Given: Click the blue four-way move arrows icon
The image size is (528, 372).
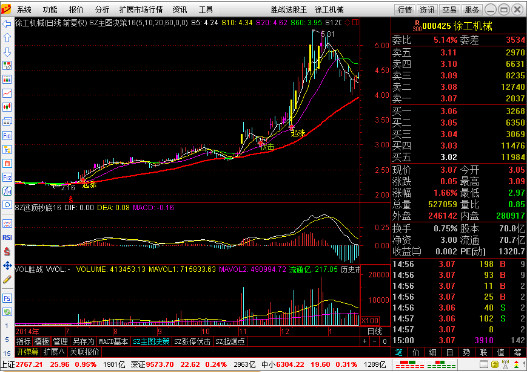Looking at the screenshot, I should (x=7, y=265).
